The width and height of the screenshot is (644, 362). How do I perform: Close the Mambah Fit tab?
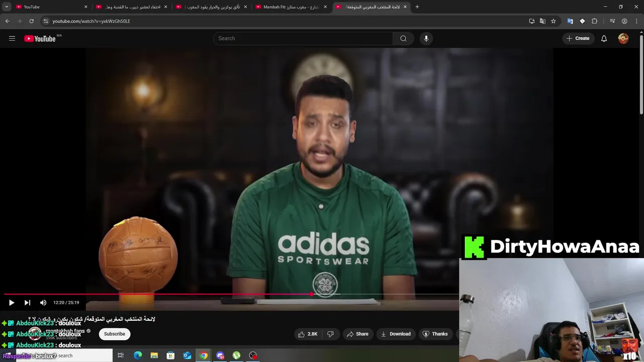click(325, 7)
